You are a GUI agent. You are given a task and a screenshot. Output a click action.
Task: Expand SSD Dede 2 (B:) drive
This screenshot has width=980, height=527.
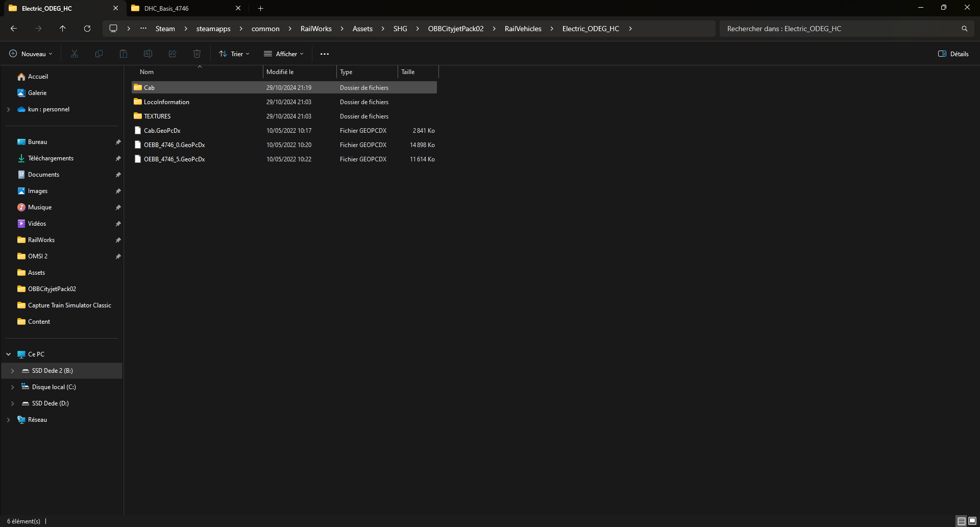pos(13,371)
